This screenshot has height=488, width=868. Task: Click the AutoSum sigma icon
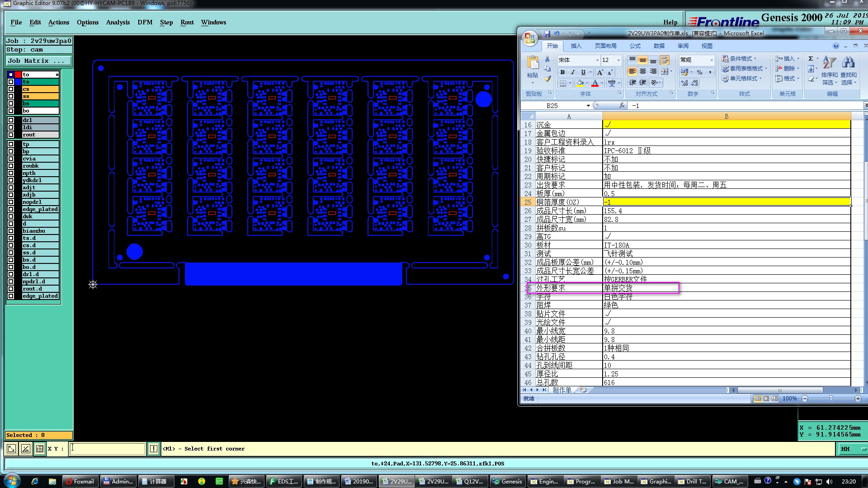click(811, 59)
